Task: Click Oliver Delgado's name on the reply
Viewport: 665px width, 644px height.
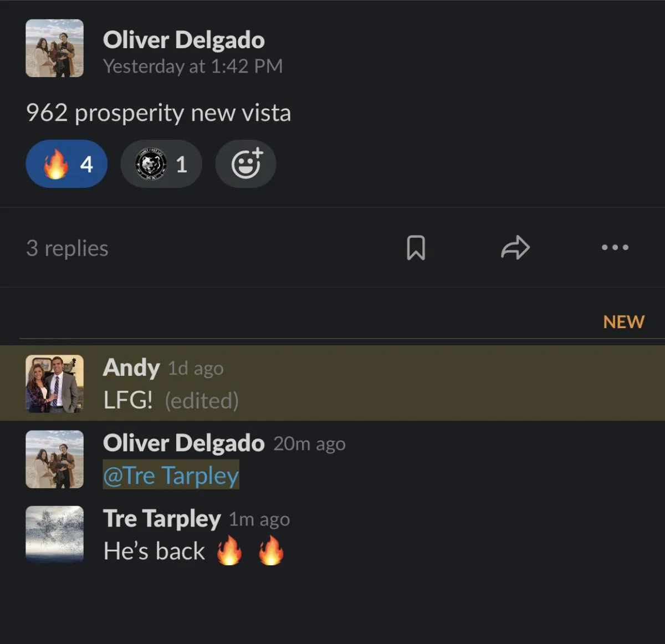Action: point(184,443)
